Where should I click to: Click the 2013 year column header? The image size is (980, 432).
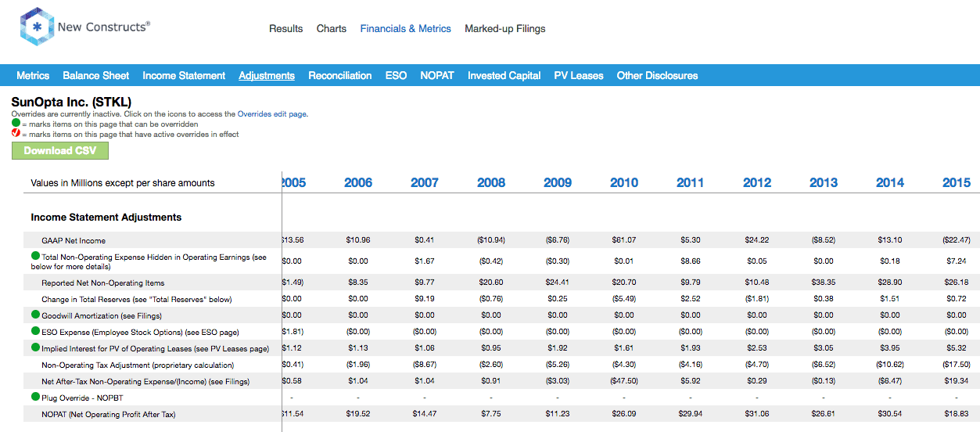[824, 183]
